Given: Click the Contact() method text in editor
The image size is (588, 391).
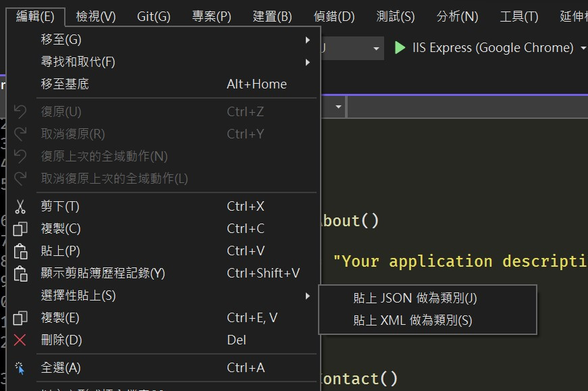Looking at the screenshot, I should [358, 379].
